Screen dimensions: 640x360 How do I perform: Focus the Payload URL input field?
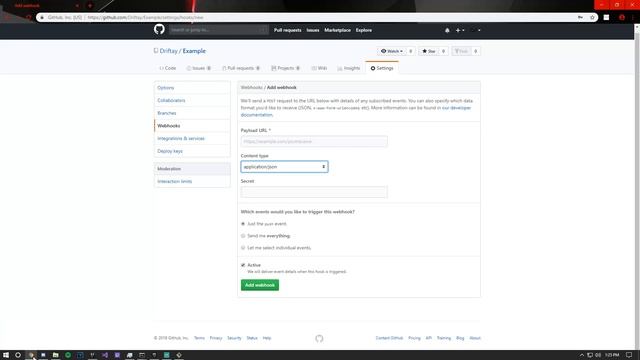click(x=314, y=141)
